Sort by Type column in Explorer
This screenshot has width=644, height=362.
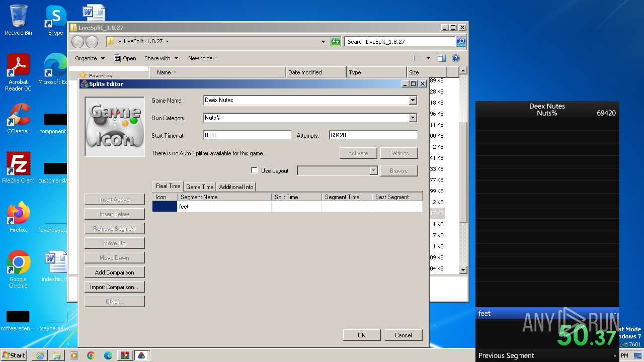376,72
